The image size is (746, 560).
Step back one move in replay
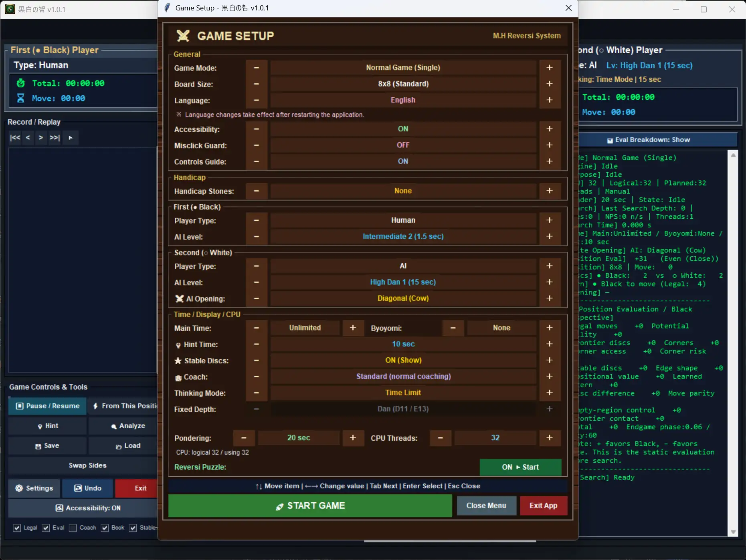pyautogui.click(x=28, y=138)
